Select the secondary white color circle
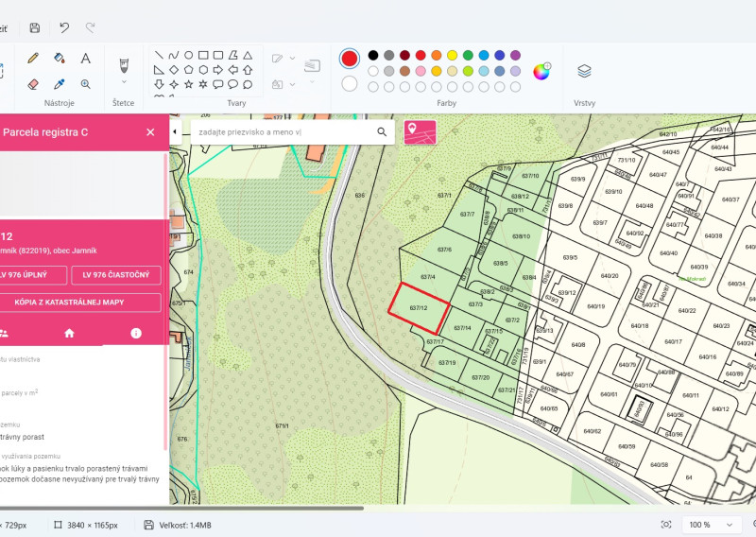Screen dimensions: 756x537 [349, 84]
